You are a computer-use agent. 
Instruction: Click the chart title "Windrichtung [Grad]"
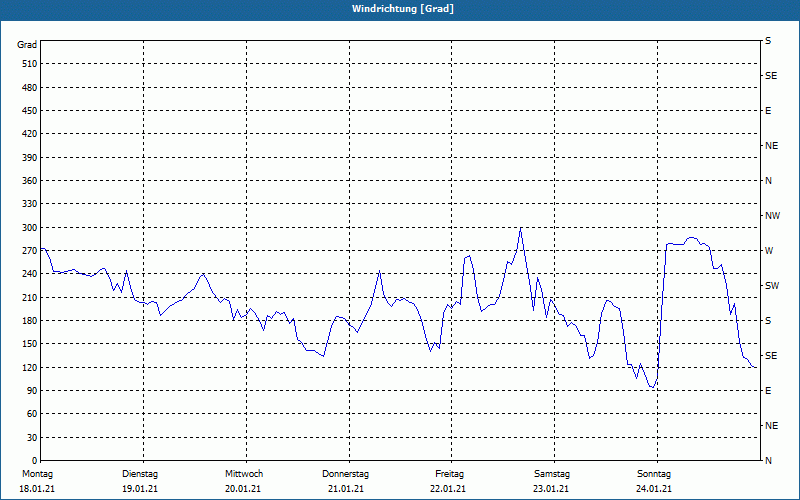coord(403,9)
